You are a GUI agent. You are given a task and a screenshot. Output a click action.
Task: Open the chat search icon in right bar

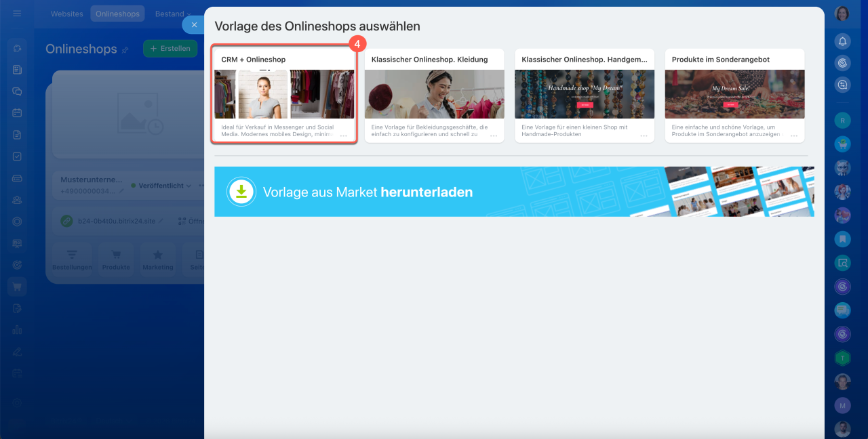[842, 85]
